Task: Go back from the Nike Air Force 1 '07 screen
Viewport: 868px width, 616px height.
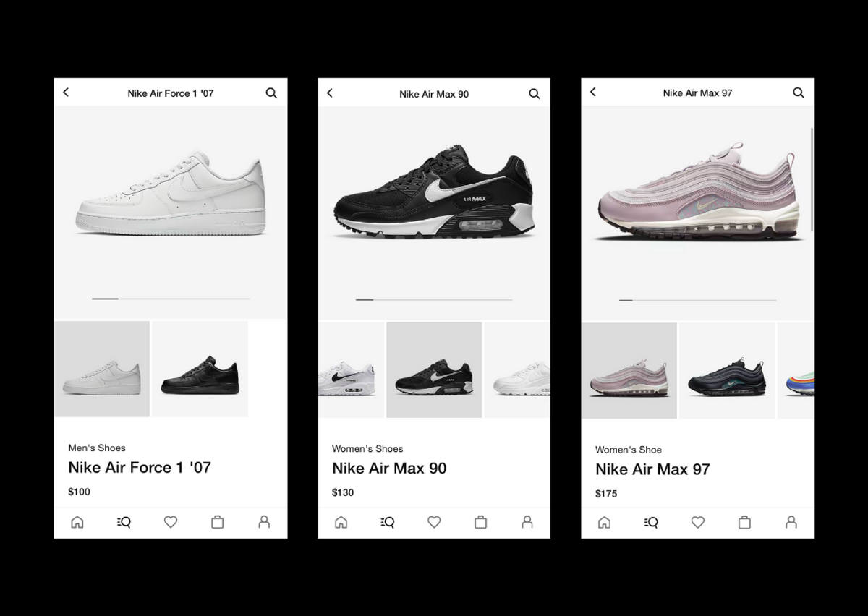Action: click(x=66, y=93)
